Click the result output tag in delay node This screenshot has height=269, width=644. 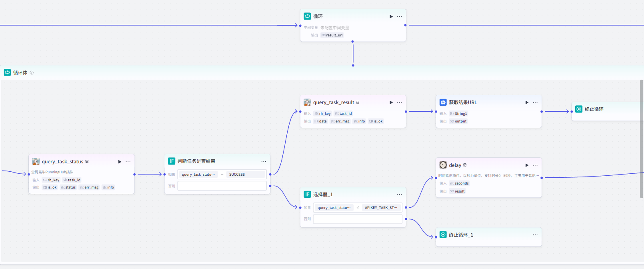(457, 191)
